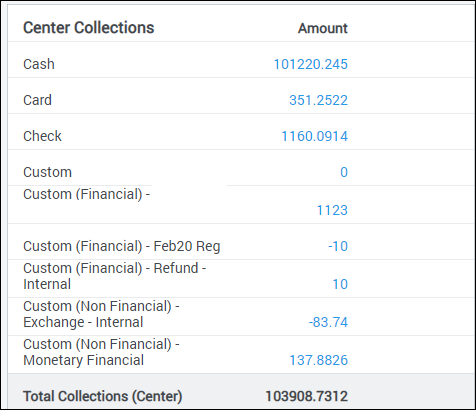Select the Custom (Financial) - Feb20 Reg label
476x410 pixels.
pos(122,246)
